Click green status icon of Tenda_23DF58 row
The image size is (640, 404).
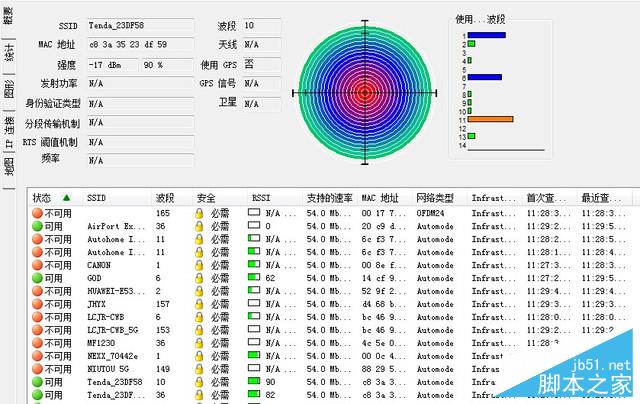coord(38,382)
